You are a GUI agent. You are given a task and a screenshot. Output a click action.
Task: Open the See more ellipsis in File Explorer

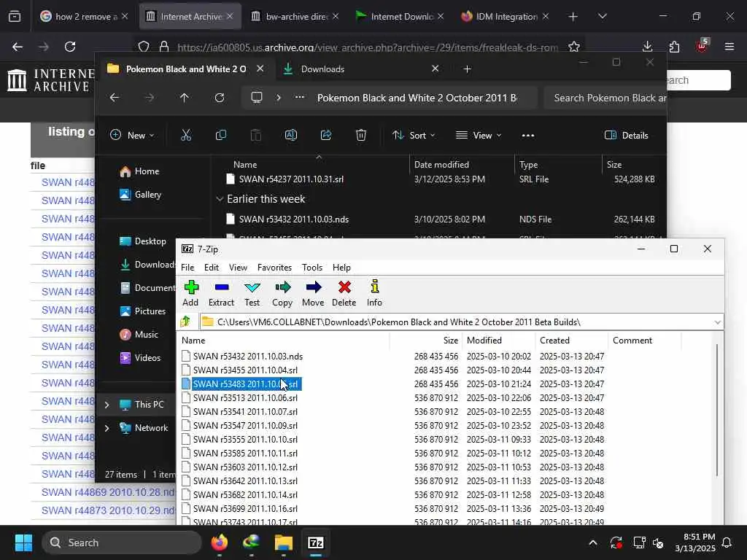click(x=528, y=135)
